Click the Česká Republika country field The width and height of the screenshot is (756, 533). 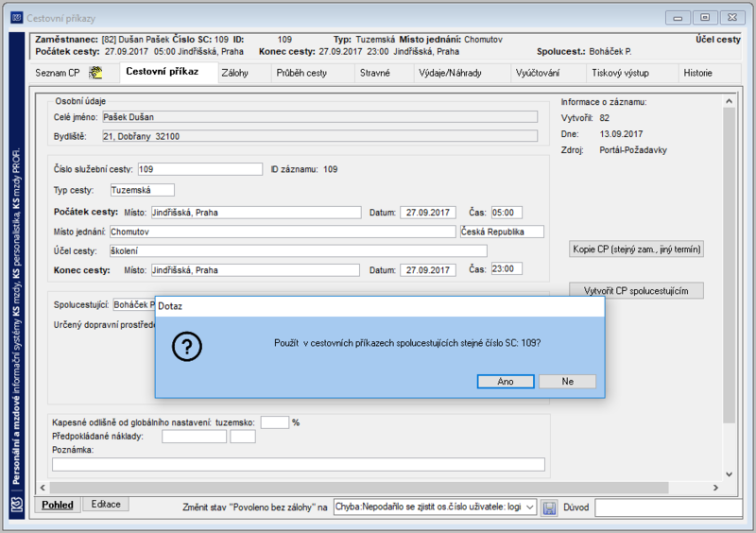pos(502,232)
